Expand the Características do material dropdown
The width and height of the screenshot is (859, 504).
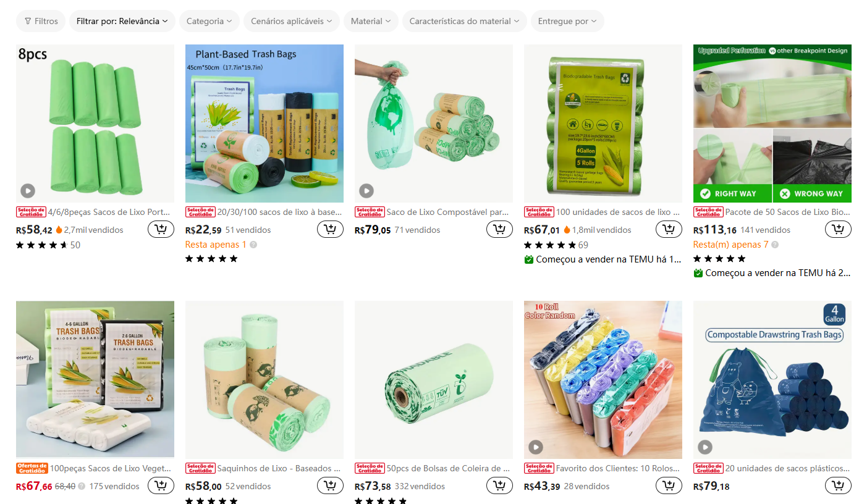point(465,21)
